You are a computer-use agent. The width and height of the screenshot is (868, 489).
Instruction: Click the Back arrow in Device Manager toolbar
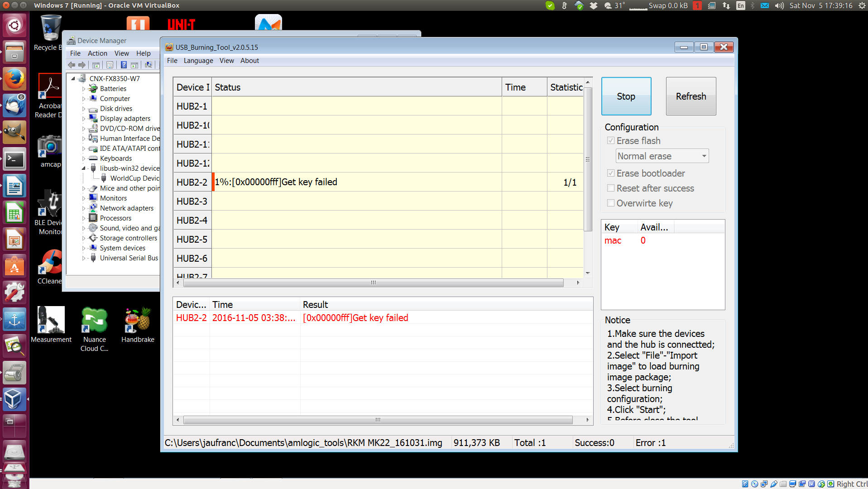[x=72, y=65]
